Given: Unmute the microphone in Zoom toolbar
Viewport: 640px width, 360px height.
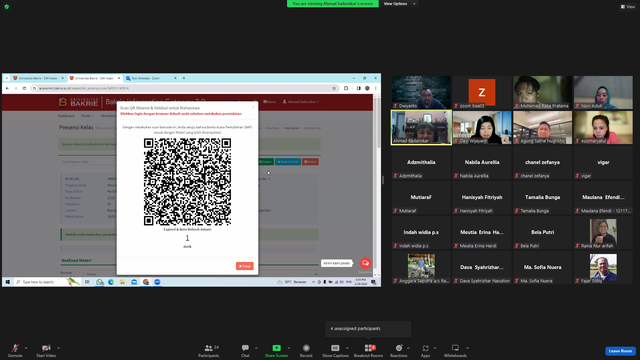Looking at the screenshot, I should coord(15,351).
